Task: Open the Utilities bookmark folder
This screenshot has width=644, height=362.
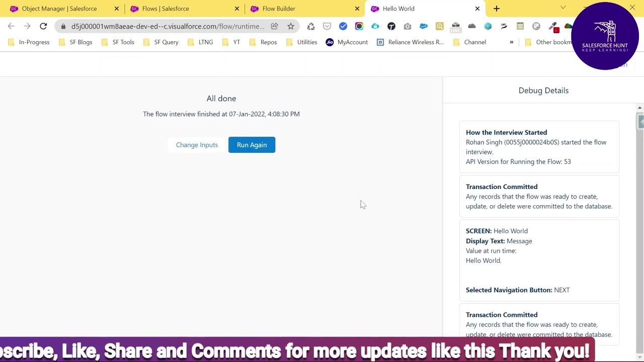Action: 301,42
